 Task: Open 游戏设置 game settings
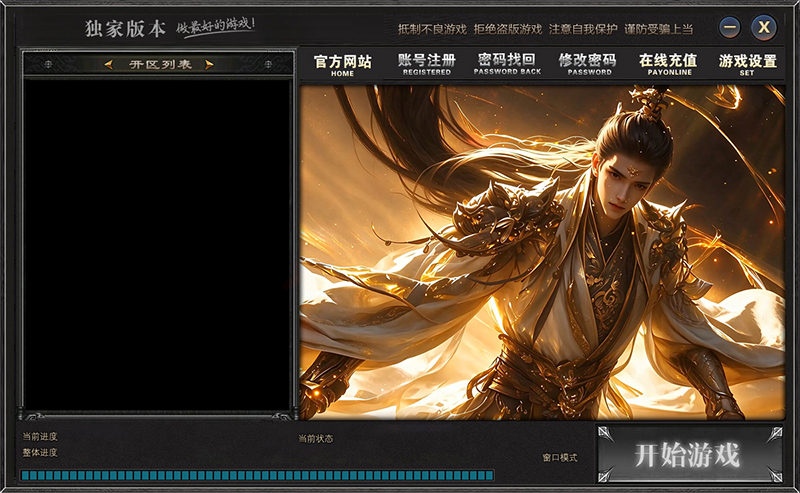747,64
